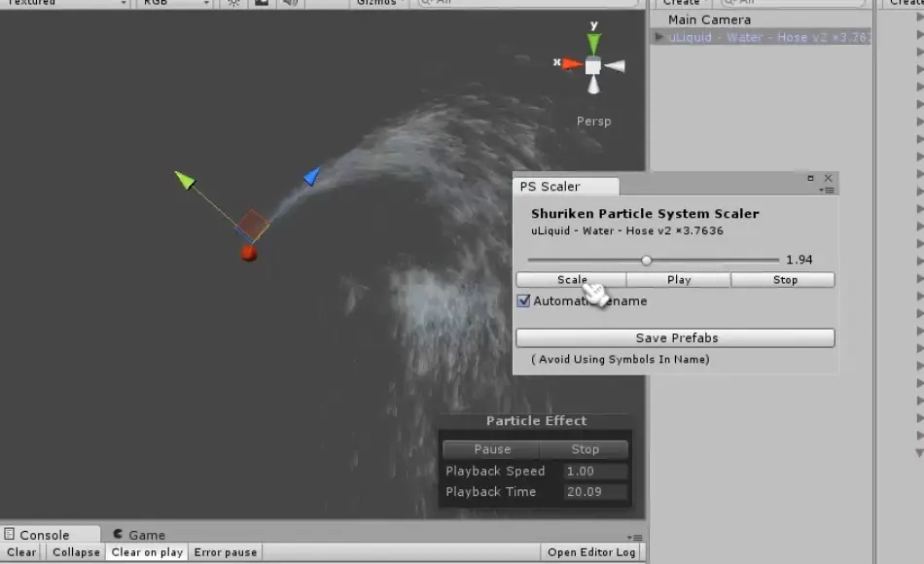
Task: Click the 'uLiquid - Water - Hose v2 ×3.7636' label in PS Scaler
Action: point(627,231)
